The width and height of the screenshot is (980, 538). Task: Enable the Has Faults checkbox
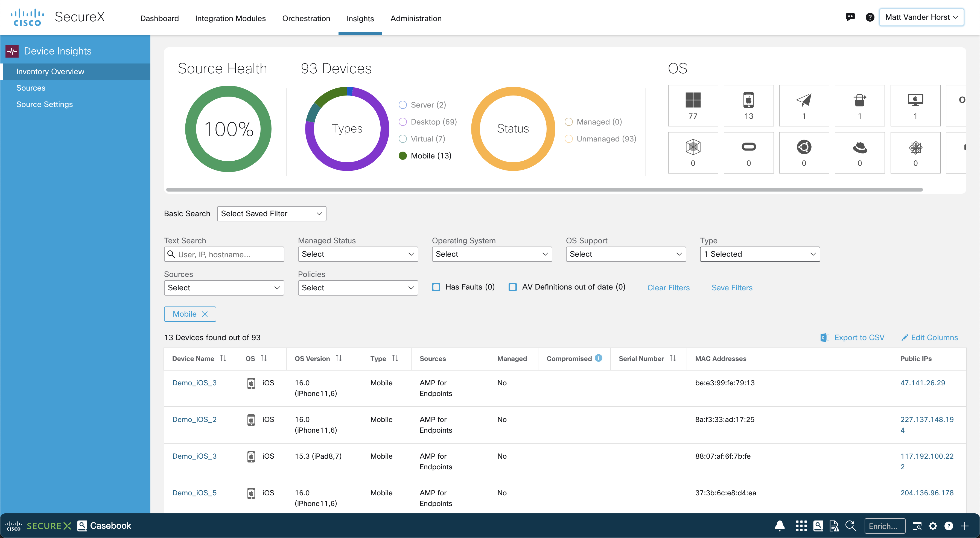click(436, 287)
